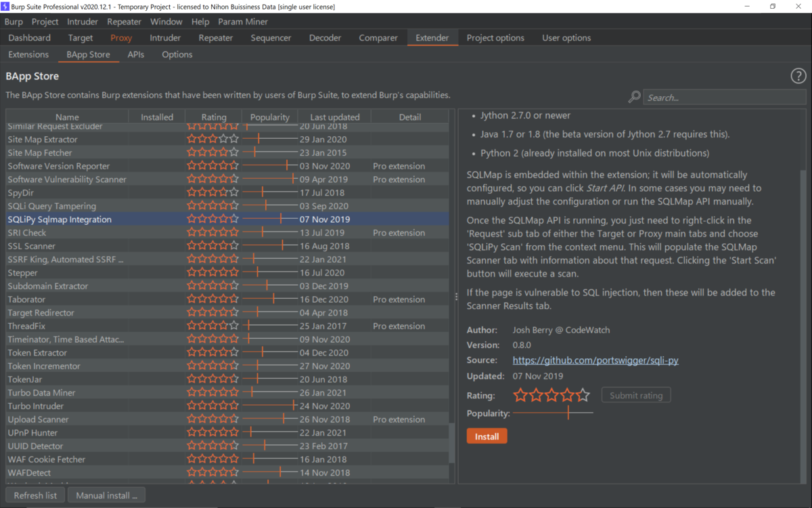Select the Subdomain Extractor row
812x508 pixels.
[227, 286]
